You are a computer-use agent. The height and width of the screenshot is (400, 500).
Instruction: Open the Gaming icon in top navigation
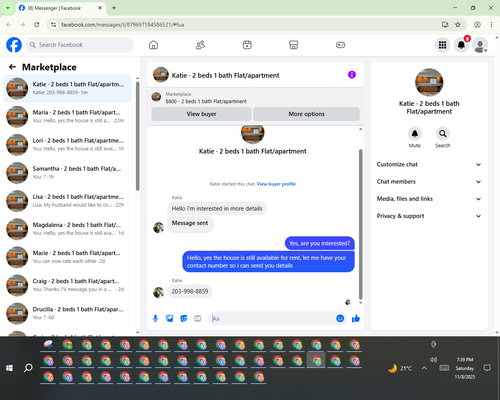[x=340, y=45]
